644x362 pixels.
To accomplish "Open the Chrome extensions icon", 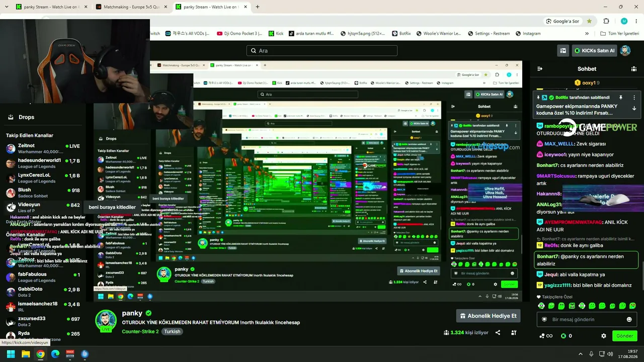I will click(x=606, y=21).
